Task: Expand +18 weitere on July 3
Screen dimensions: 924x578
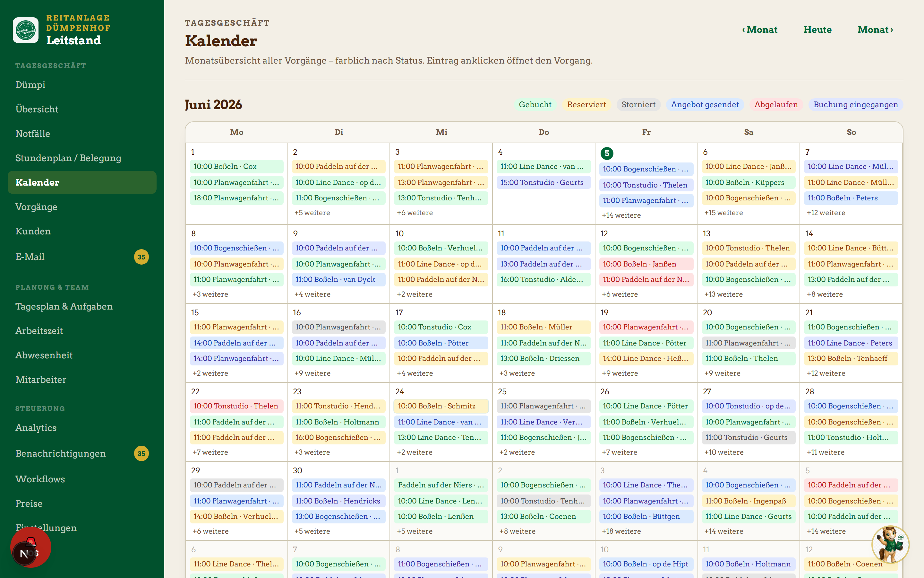Action: [x=621, y=531]
